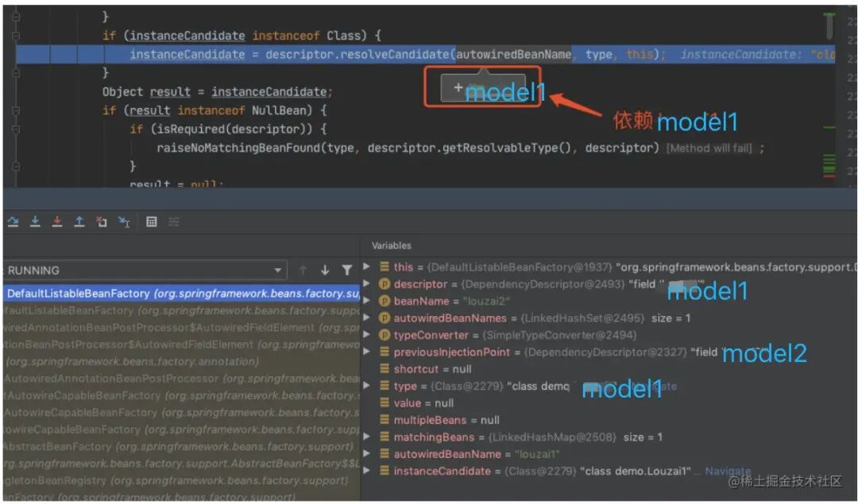
Task: Click the Step Into debugger icon
Action: (x=35, y=221)
